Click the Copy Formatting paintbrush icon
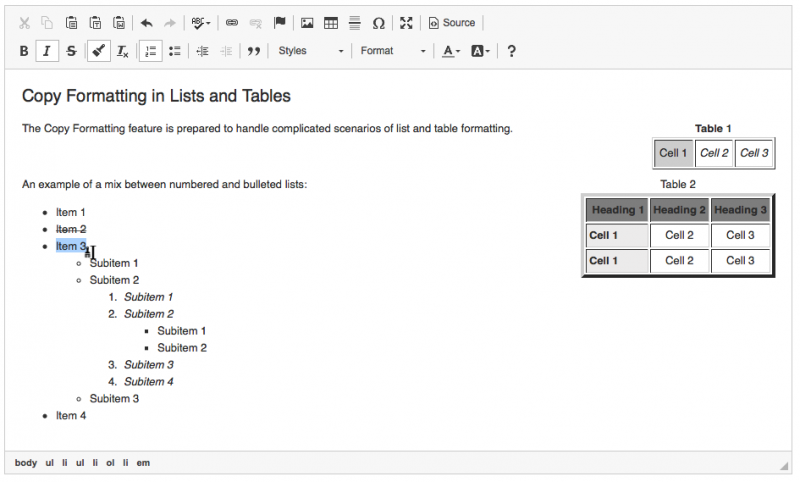 98,51
